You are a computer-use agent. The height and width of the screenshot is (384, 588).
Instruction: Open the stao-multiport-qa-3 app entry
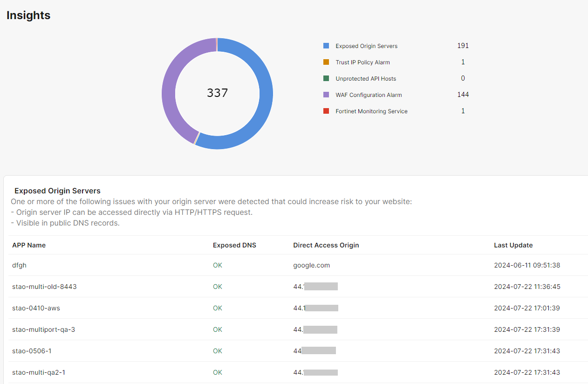pos(43,329)
